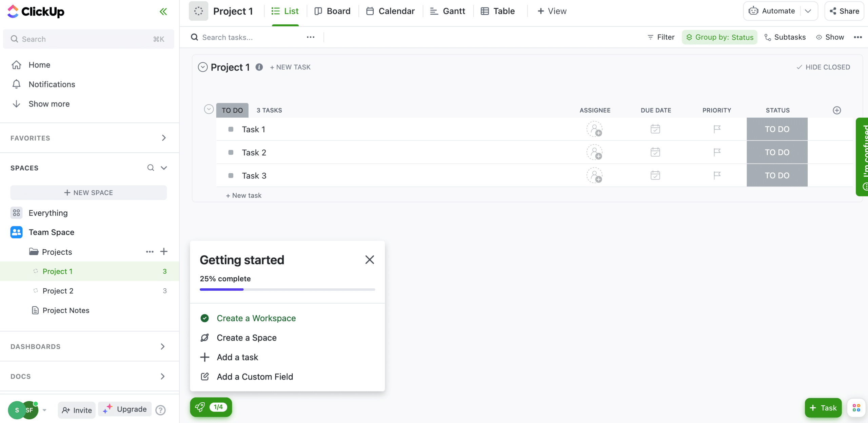This screenshot has height=423, width=868.
Task: Set priority flag on Task 3
Action: 717,175
